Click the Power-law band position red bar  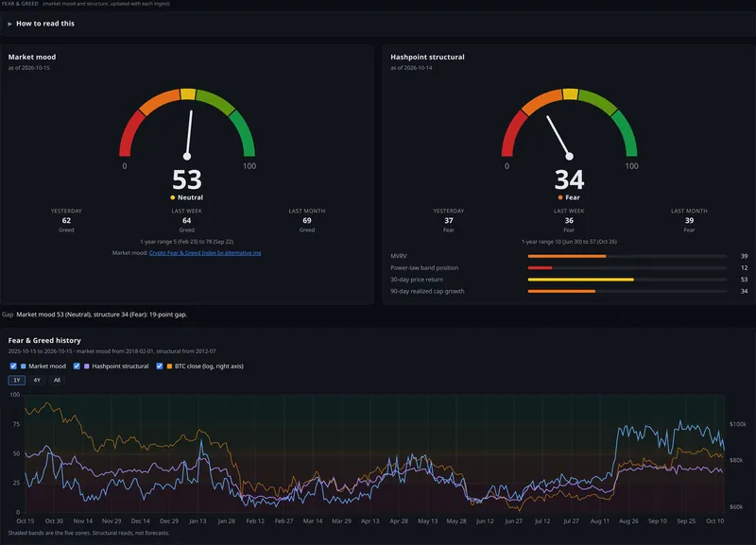(540, 268)
